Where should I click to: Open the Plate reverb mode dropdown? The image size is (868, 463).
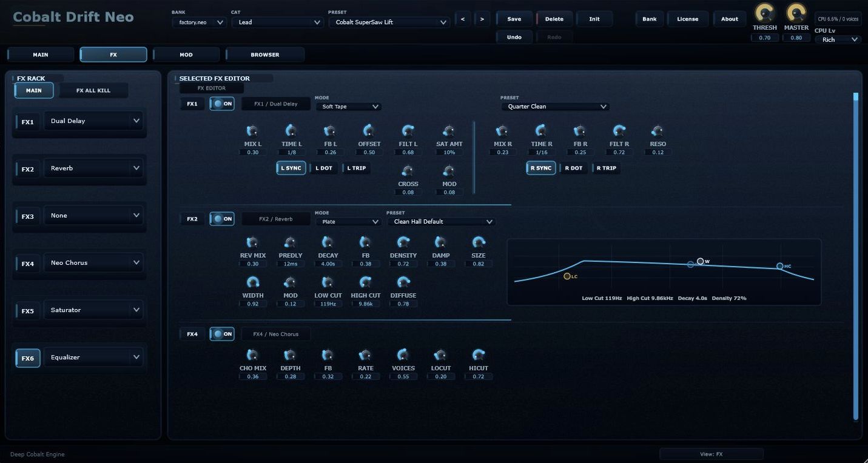click(x=348, y=222)
